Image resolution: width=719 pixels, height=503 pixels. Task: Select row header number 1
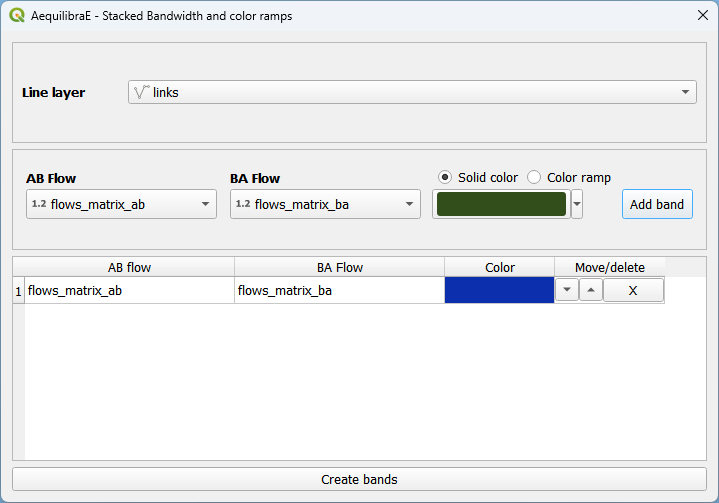pos(18,291)
